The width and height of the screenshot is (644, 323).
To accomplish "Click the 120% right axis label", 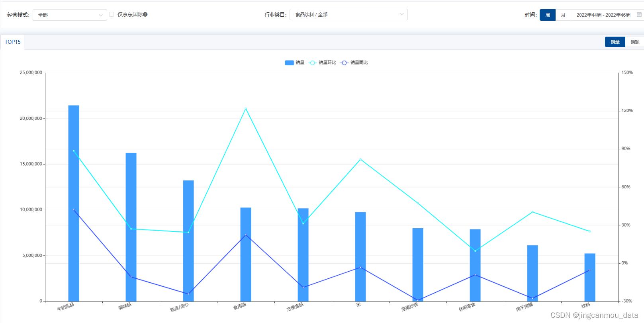I will coord(627,110).
